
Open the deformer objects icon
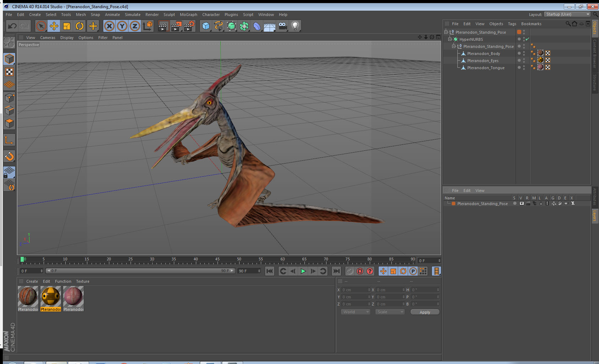coord(257,26)
